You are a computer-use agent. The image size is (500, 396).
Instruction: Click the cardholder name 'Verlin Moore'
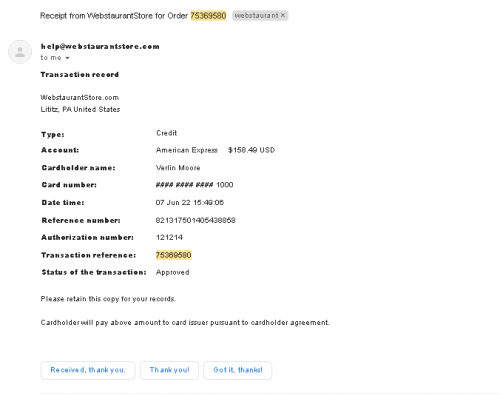pyautogui.click(x=178, y=168)
